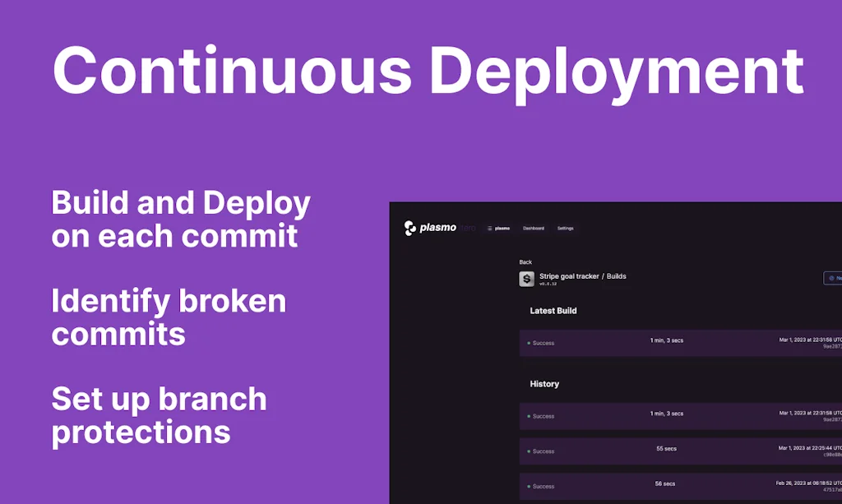The image size is (842, 504).
Task: Click Success status dot of 56 secs build
Action: coord(529,487)
